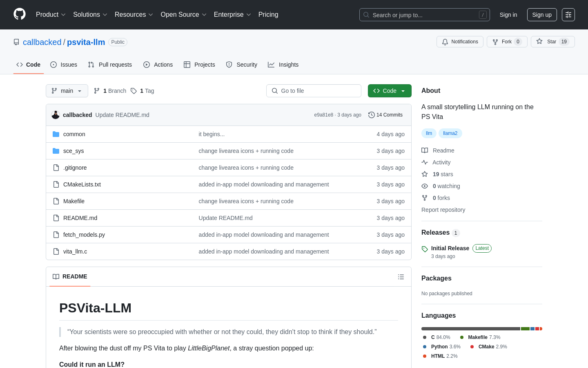Open the callbacked owner link
This screenshot has width=588, height=368.
coord(42,42)
